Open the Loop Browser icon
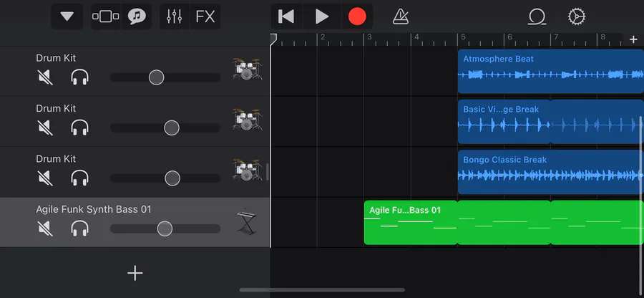644x298 pixels. click(x=537, y=17)
